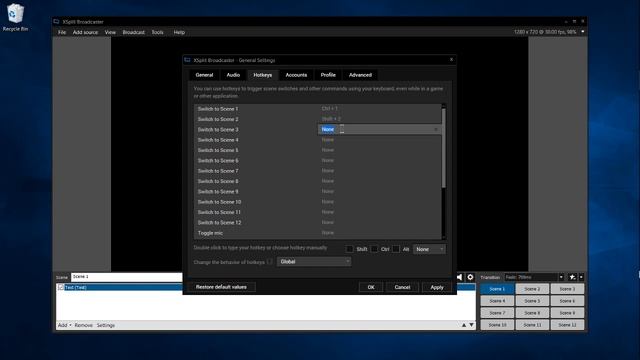Click the Scene name input field
Image resolution: width=640 pixels, height=360 pixels.
coord(127,277)
